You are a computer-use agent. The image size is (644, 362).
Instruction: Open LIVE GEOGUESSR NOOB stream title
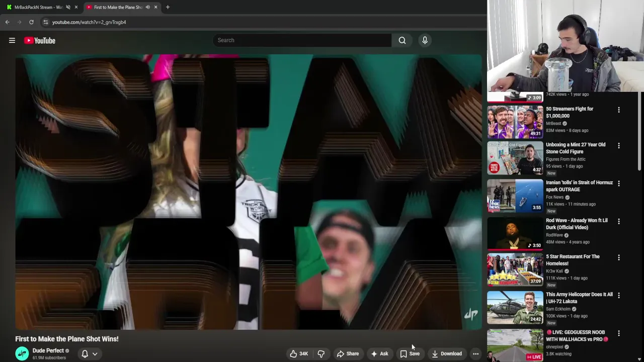[x=577, y=335]
